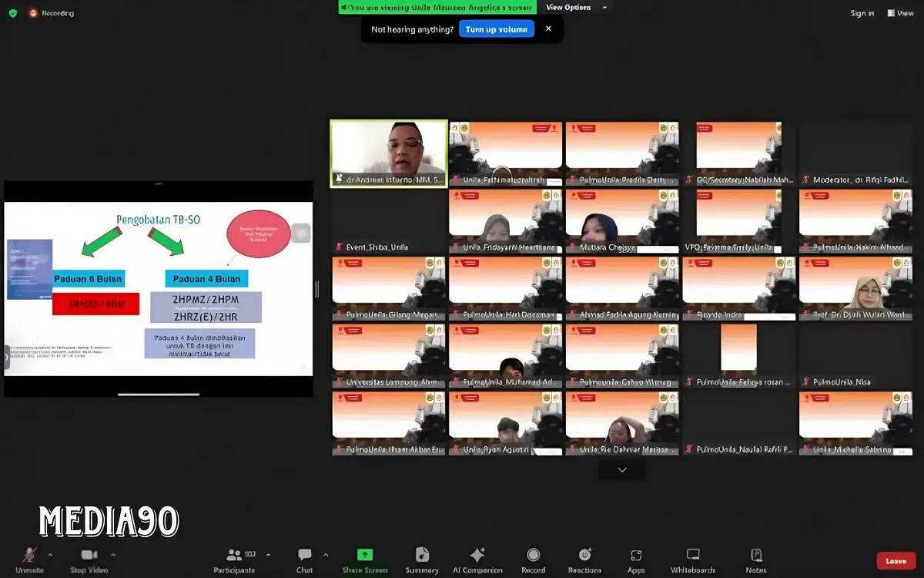Open the Notes panel
The width and height of the screenshot is (924, 578).
[756, 556]
